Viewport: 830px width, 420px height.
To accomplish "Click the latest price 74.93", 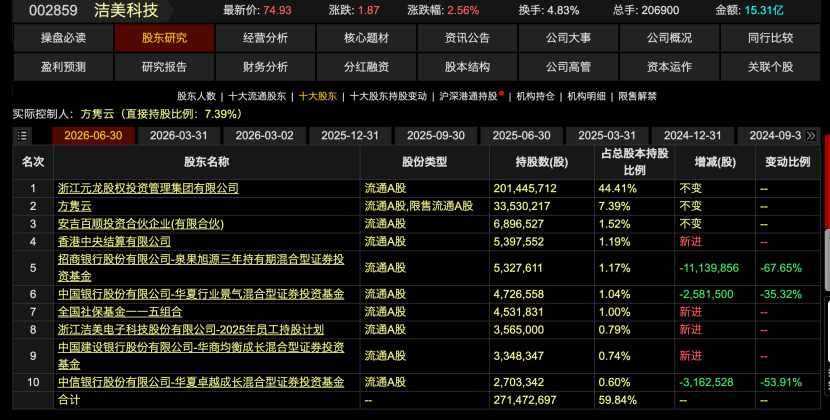I will click(x=277, y=10).
